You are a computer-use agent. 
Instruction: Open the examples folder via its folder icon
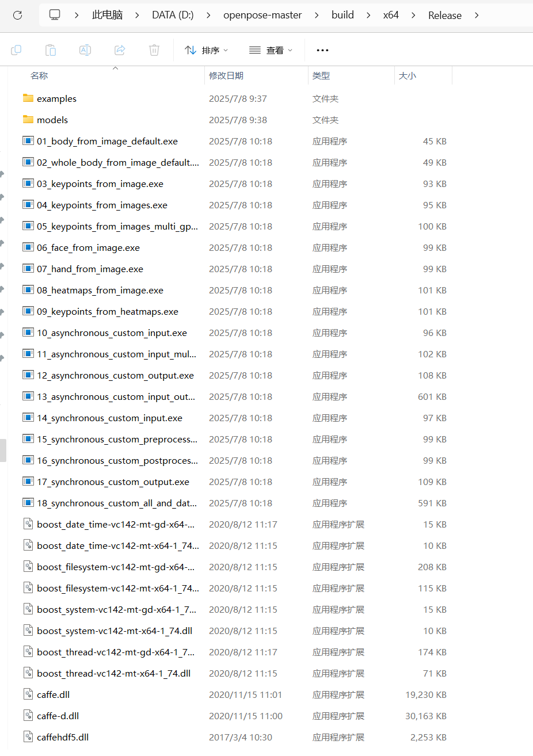[28, 98]
